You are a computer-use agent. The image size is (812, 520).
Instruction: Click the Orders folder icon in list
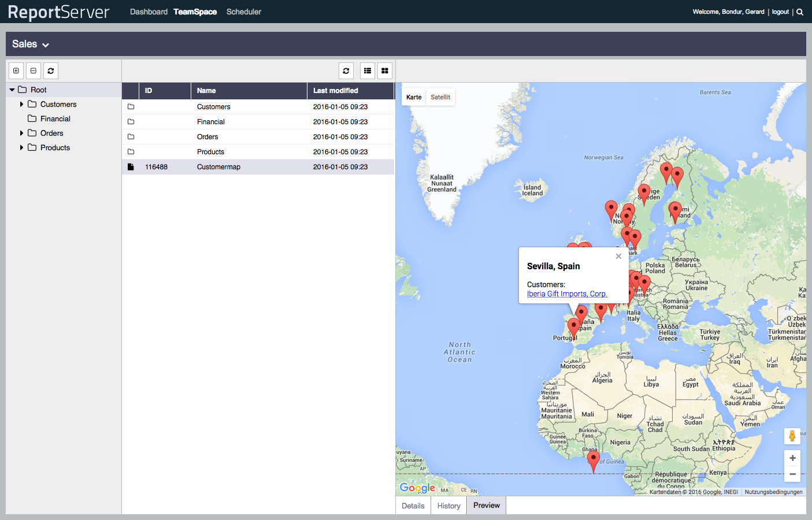point(131,137)
